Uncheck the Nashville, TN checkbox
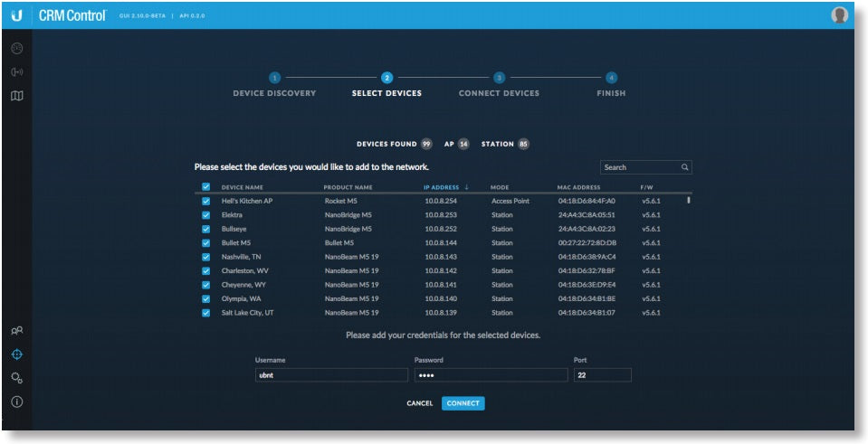Screen dimensions: 868x444 [206, 257]
